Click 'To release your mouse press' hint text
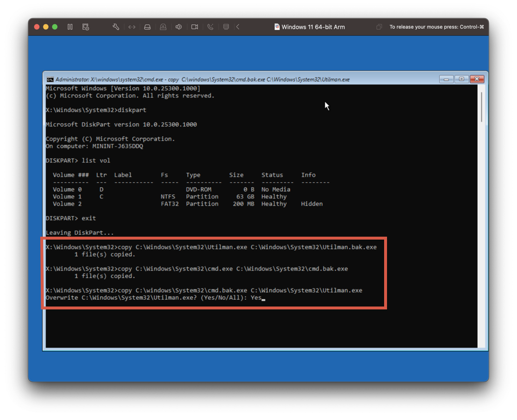Image resolution: width=517 pixels, height=420 pixels. [x=436, y=27]
